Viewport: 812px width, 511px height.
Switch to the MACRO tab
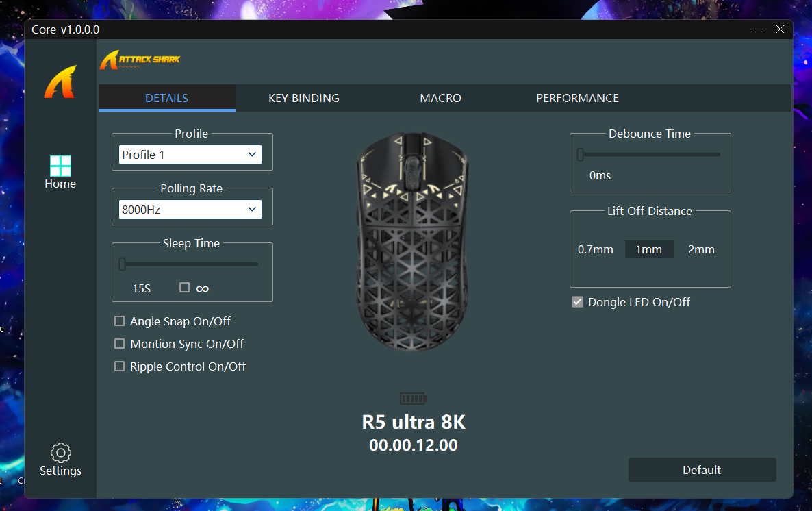[441, 98]
